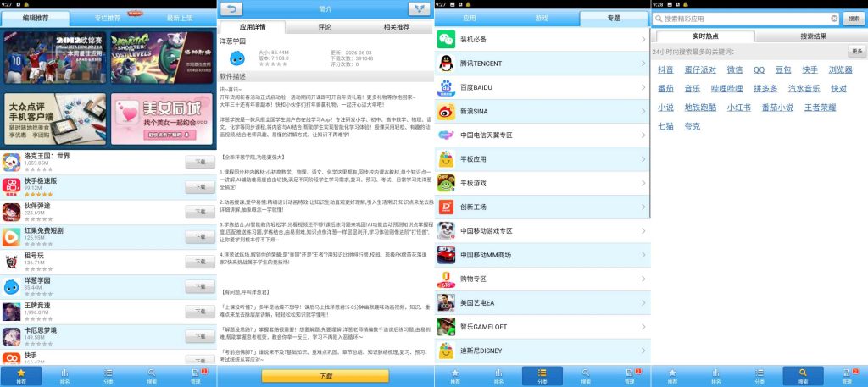This screenshot has width=868, height=387.
Task: Tap the Weibo icon beside 新浪SINA
Action: [446, 111]
